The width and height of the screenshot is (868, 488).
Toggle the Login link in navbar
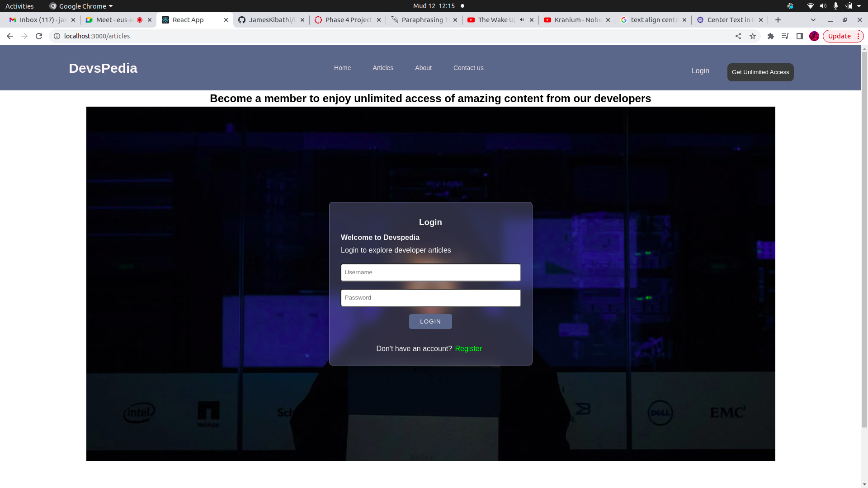700,70
